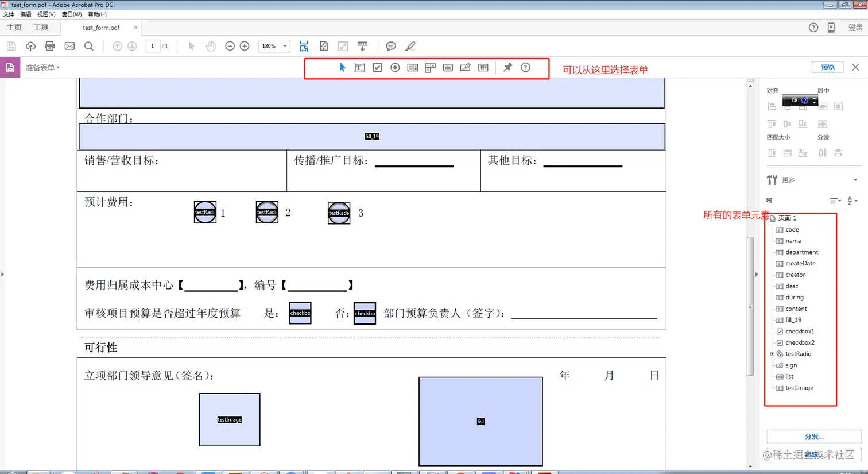
Task: Click the read mode download-arrow icon
Action: click(362, 46)
